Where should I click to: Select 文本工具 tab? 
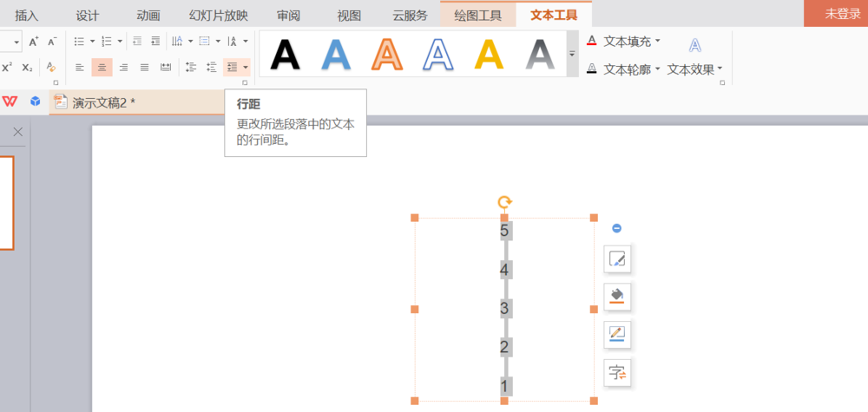point(554,15)
